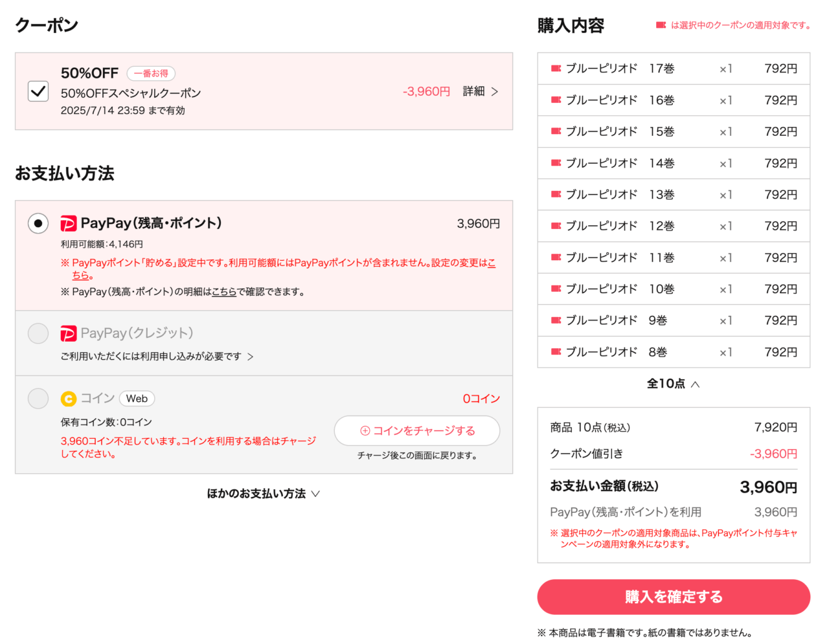The height and width of the screenshot is (644, 829).
Task: Select PayPay (クレジット) radio button
Action: [x=38, y=333]
